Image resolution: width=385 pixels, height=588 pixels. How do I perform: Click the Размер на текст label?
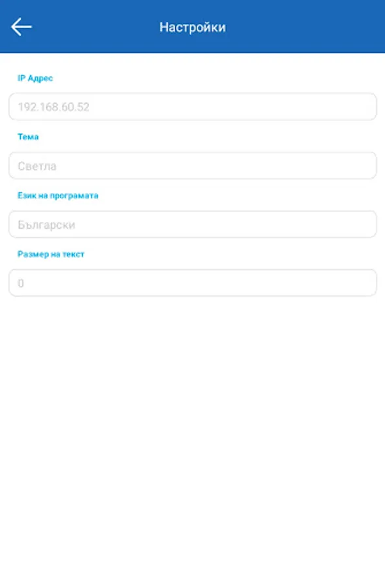pyautogui.click(x=51, y=254)
